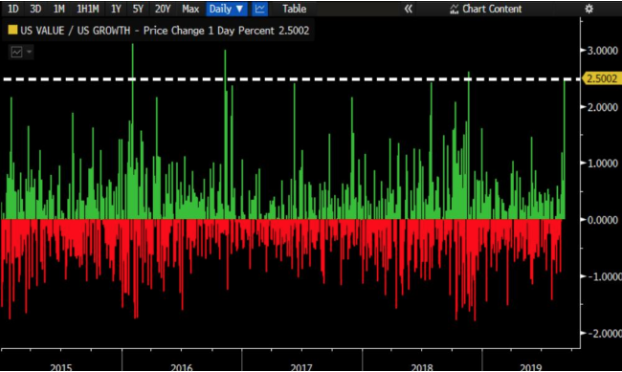
Task: Click the 2.0000 axis label
Action: [602, 107]
